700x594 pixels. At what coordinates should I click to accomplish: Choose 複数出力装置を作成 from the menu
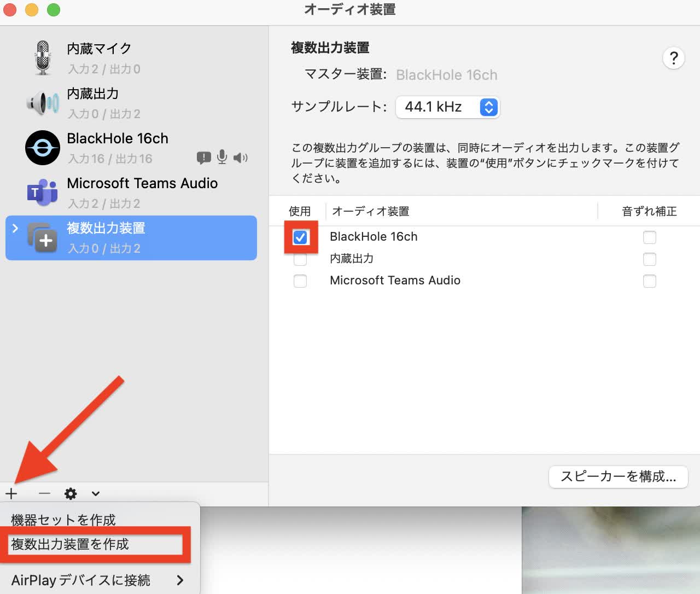coord(70,544)
